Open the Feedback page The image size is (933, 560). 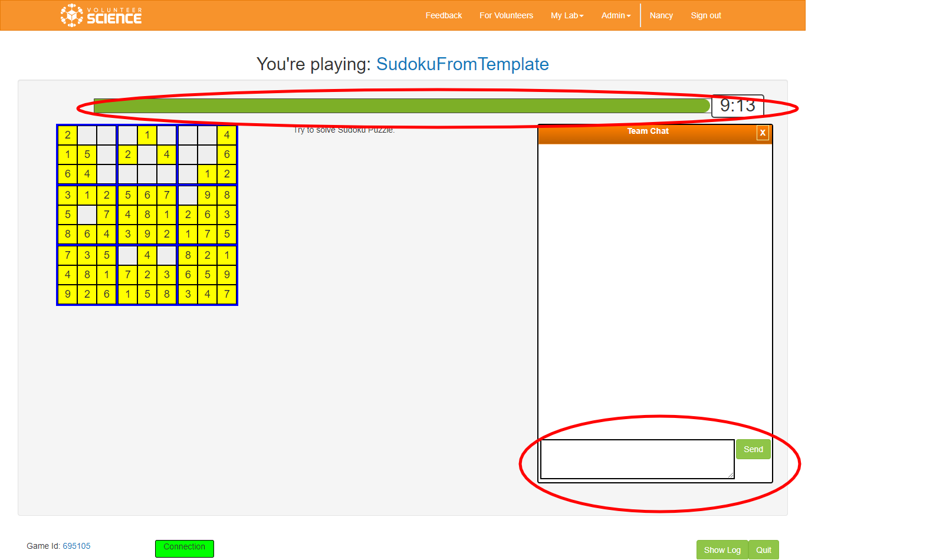tap(443, 15)
